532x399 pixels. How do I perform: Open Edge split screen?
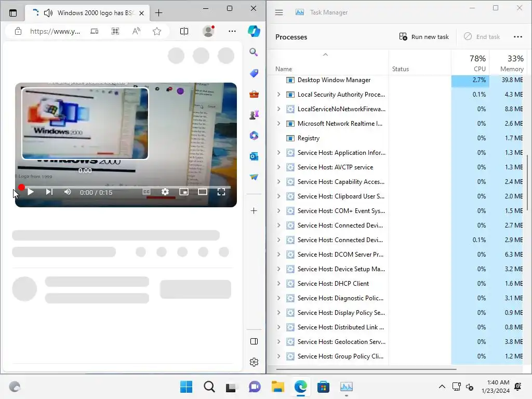click(x=184, y=31)
